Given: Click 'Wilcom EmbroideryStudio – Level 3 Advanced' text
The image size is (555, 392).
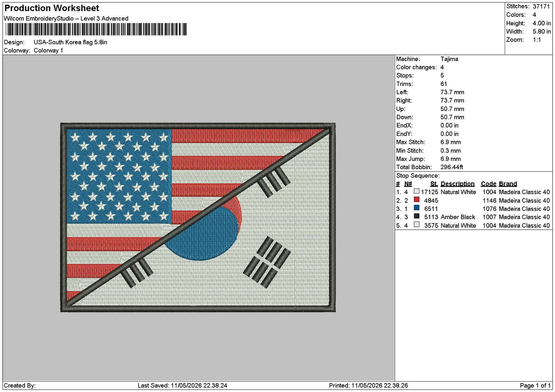Looking at the screenshot, I should tap(66, 18).
